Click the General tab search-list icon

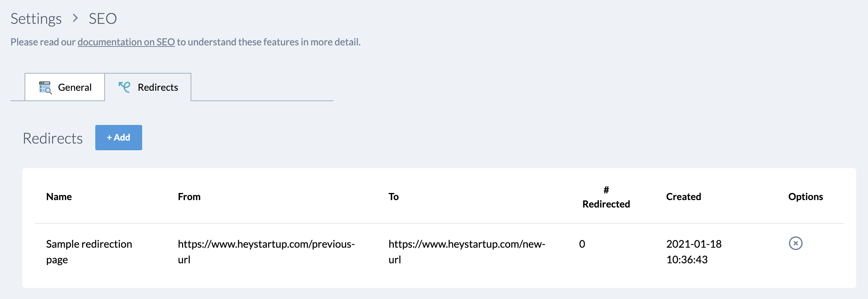[45, 87]
